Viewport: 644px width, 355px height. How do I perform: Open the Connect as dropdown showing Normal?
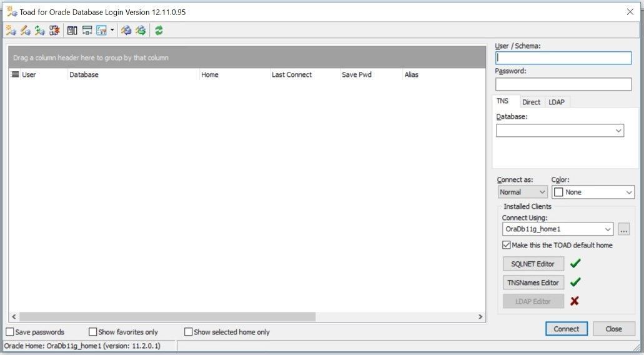click(x=542, y=192)
